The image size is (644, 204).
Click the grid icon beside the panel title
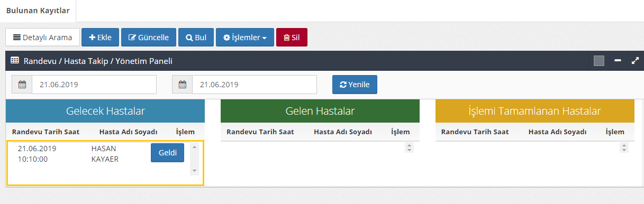[x=15, y=61]
